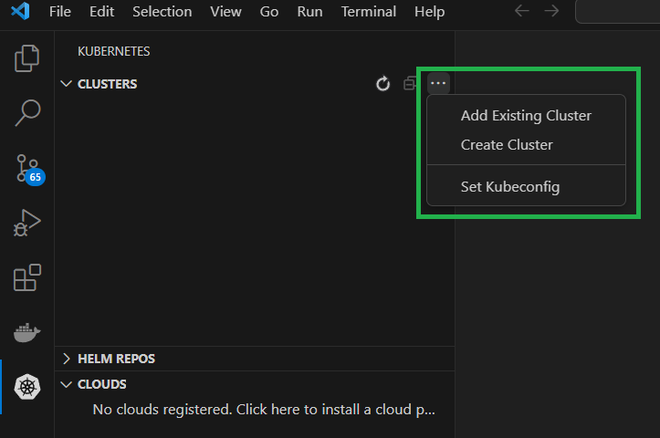Open the Explorer view icon
Image resolution: width=660 pixels, height=438 pixels.
tap(27, 58)
